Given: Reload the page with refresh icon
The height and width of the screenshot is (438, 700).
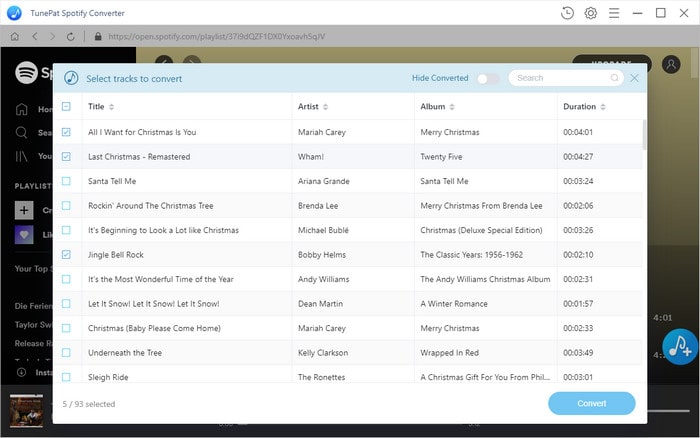Looking at the screenshot, I should click(71, 37).
